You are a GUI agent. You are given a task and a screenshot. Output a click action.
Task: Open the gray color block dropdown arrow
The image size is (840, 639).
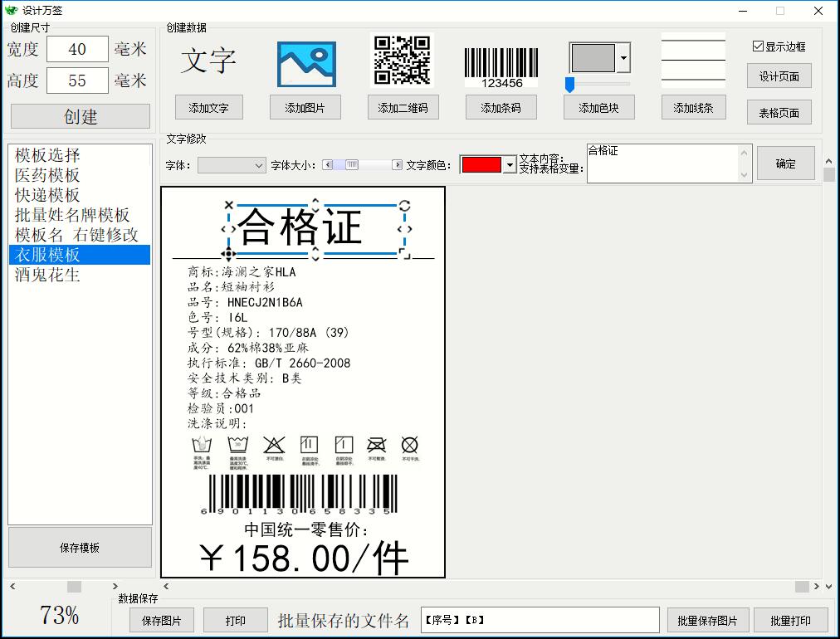tap(623, 59)
